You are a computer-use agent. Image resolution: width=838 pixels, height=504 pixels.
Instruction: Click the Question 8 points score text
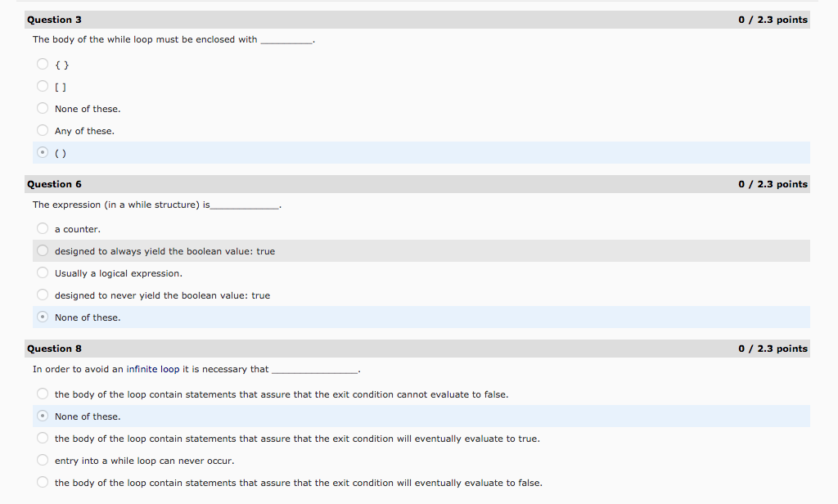772,349
